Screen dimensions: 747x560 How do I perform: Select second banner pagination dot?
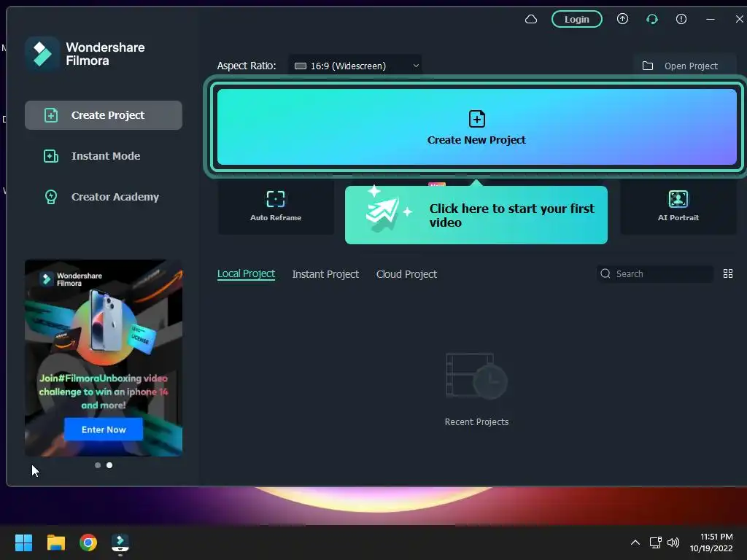(x=109, y=465)
